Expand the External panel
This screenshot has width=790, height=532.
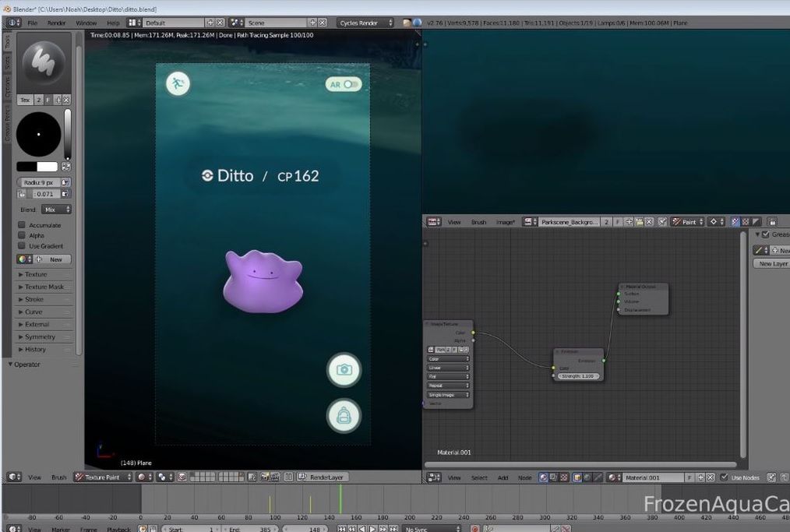coord(44,325)
